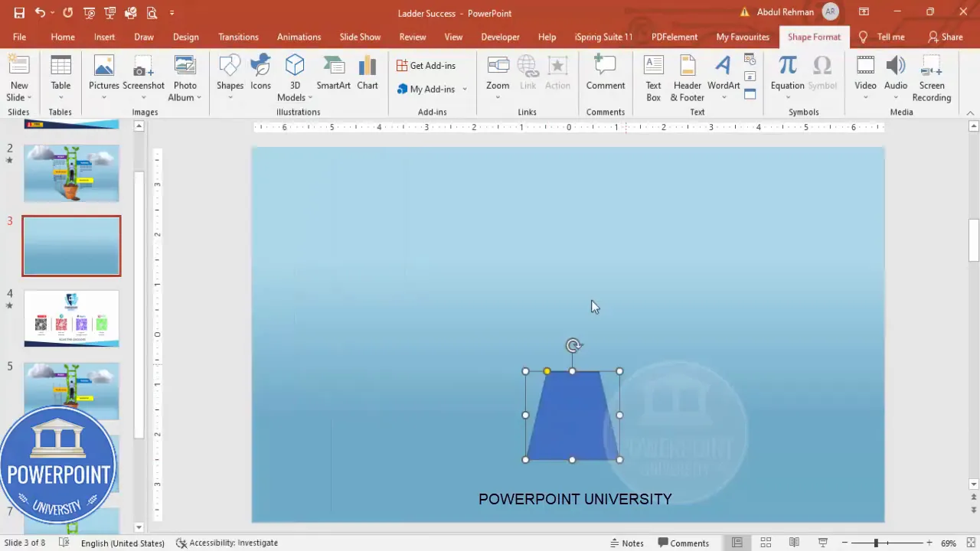Image resolution: width=980 pixels, height=551 pixels.
Task: Switch to Reading View
Action: click(794, 543)
